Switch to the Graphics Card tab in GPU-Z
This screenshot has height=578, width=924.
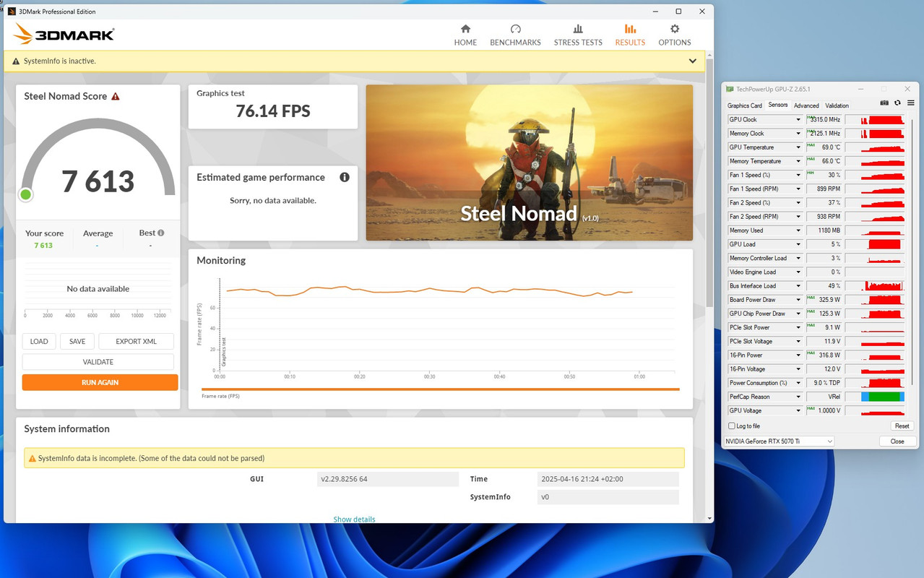tap(745, 105)
